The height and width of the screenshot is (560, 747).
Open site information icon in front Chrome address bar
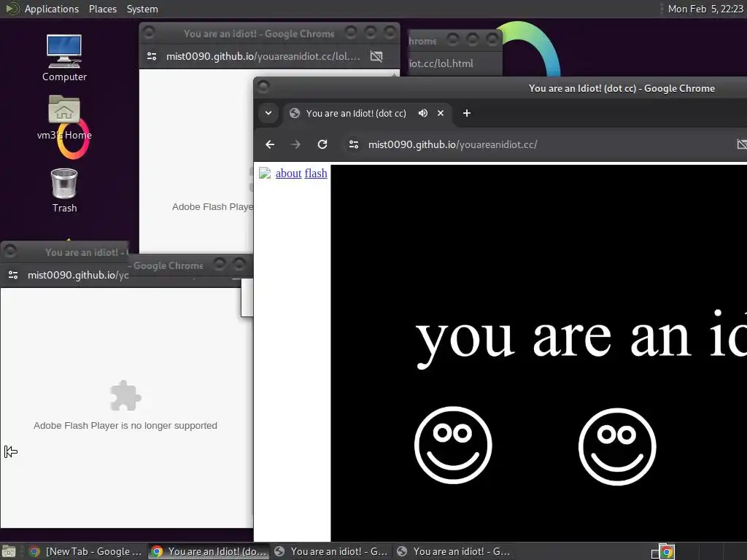pyautogui.click(x=354, y=144)
